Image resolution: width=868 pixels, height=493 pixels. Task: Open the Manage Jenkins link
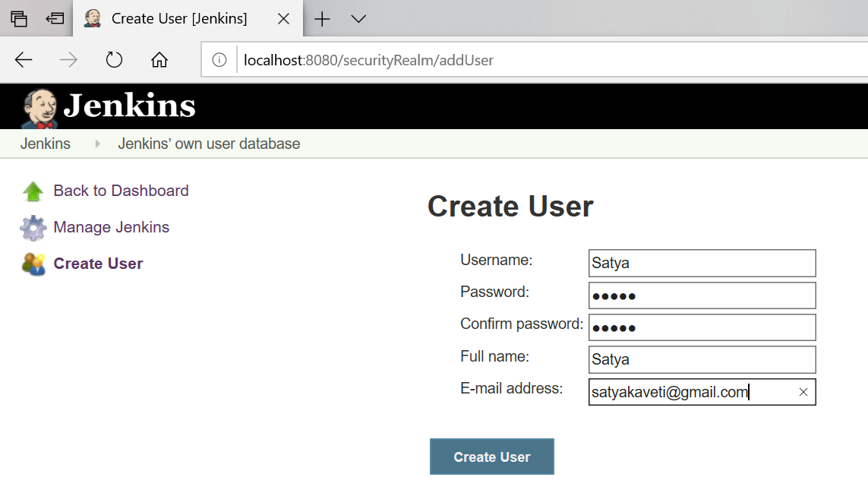point(111,227)
